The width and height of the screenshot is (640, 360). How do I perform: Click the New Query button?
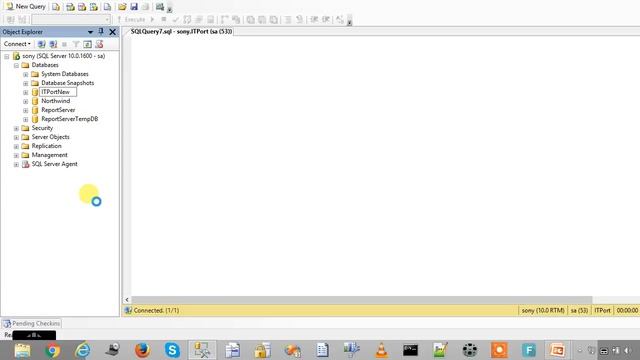click(x=25, y=7)
